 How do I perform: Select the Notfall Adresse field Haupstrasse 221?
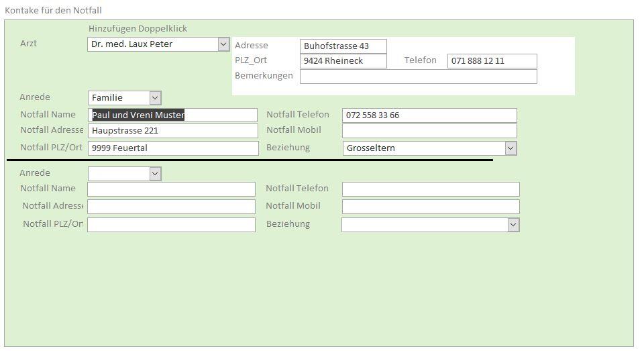click(x=172, y=131)
